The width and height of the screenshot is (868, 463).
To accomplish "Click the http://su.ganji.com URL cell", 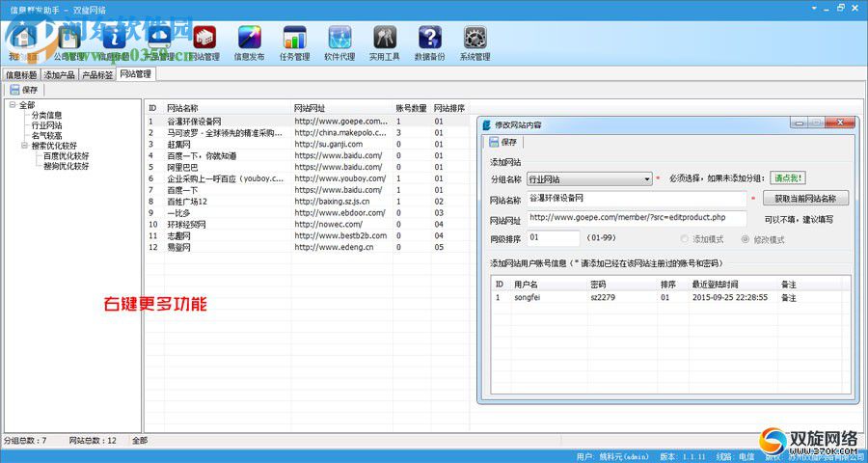I will [x=328, y=144].
